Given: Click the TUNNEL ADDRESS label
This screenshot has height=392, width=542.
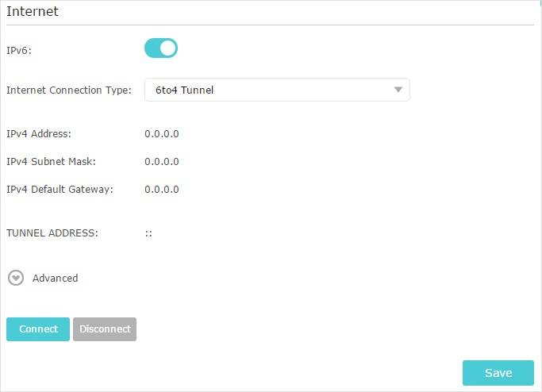Looking at the screenshot, I should point(52,233).
